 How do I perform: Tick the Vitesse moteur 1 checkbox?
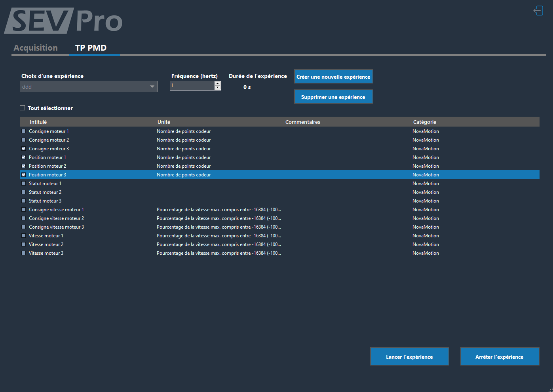click(x=23, y=236)
